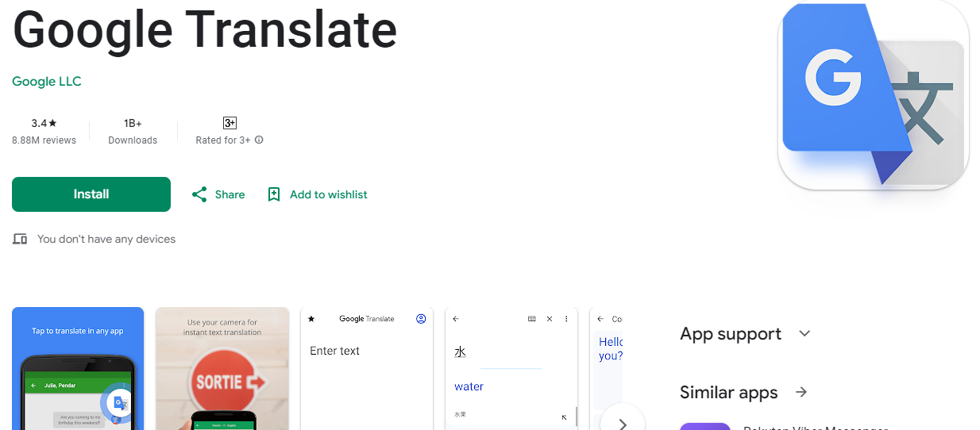Click the 3+ content rating badge
980x430 pixels.
click(230, 123)
